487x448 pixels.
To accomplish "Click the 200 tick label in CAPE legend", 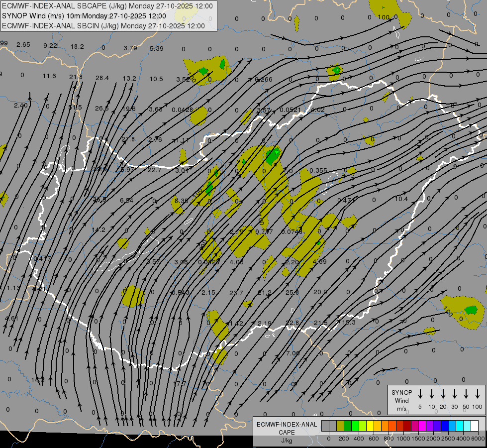I will pyautogui.click(x=344, y=439).
